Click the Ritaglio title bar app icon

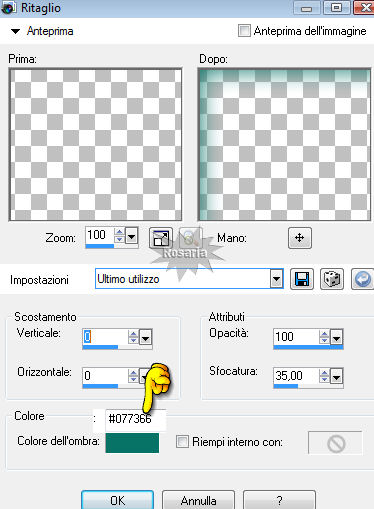8,7
